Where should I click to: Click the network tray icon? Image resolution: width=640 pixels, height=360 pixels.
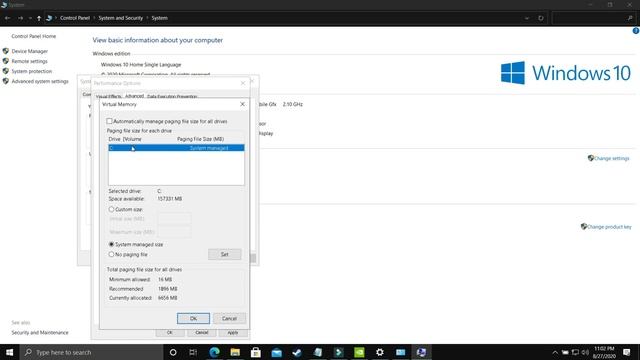(575, 352)
